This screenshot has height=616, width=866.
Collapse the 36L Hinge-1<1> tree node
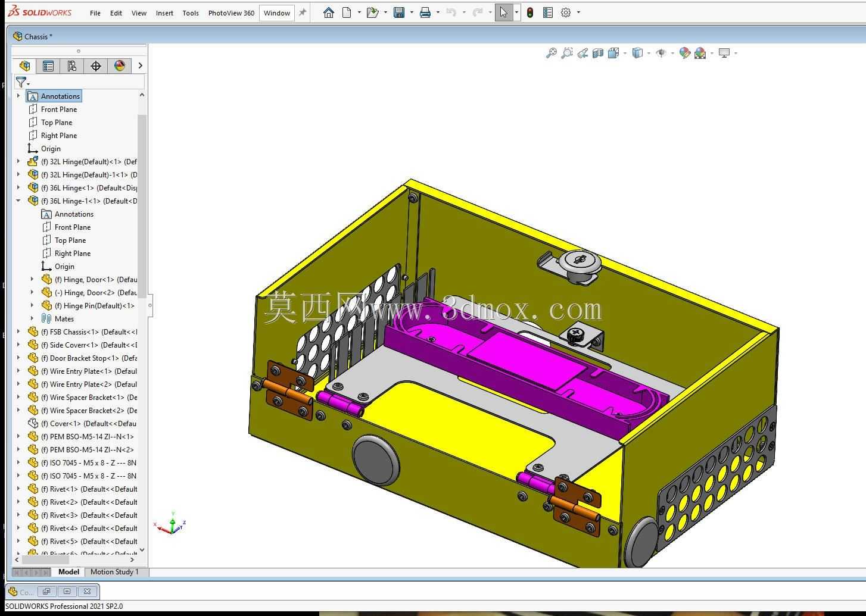pos(18,201)
